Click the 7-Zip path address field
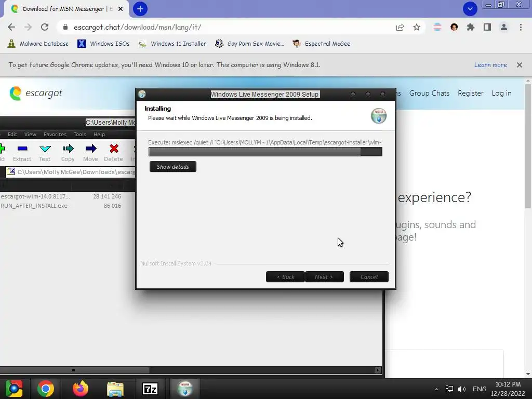Viewport: 532px width, 399px height. (x=71, y=172)
